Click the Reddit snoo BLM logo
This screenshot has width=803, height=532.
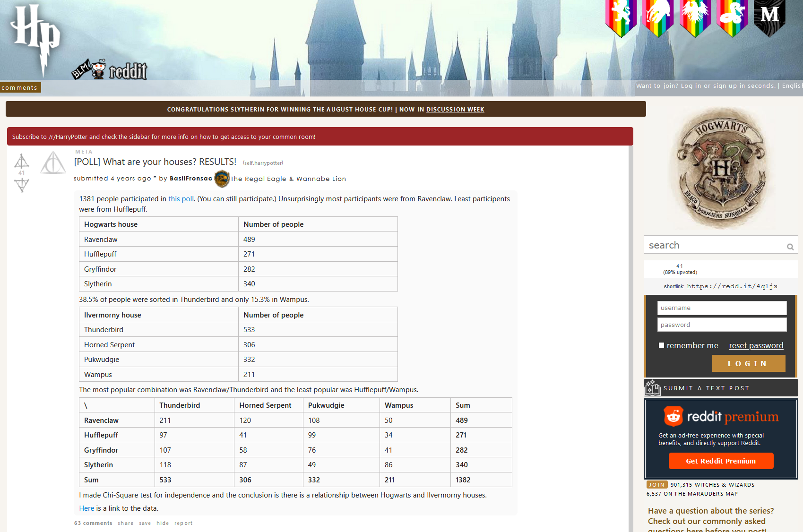109,70
